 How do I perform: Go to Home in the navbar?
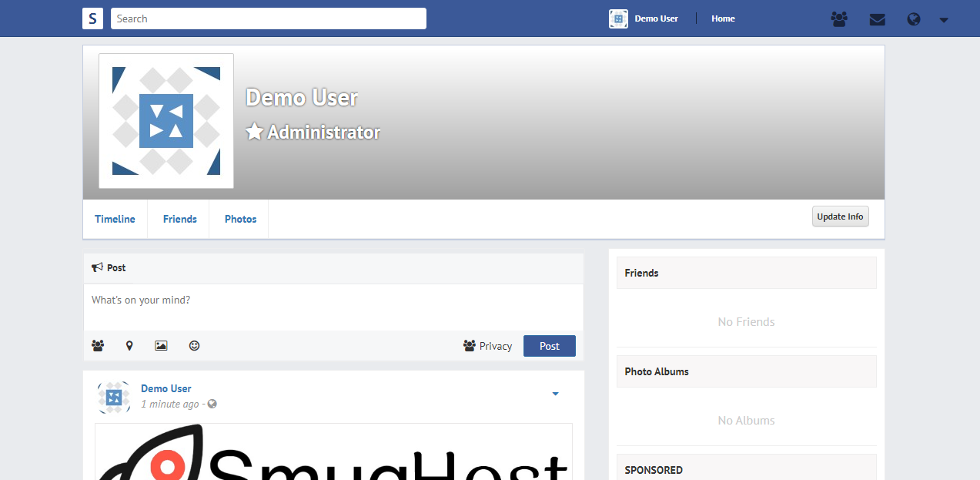(723, 18)
